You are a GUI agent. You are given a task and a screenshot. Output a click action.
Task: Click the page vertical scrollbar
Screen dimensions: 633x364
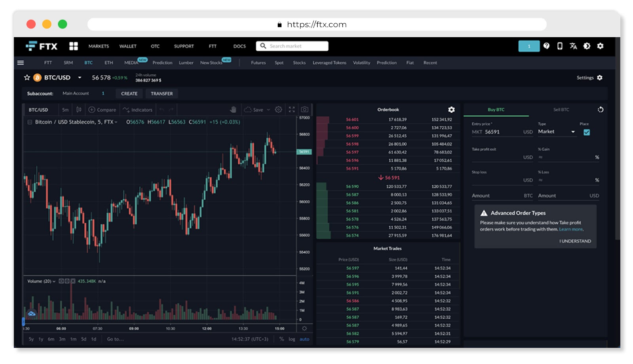(x=618, y=138)
